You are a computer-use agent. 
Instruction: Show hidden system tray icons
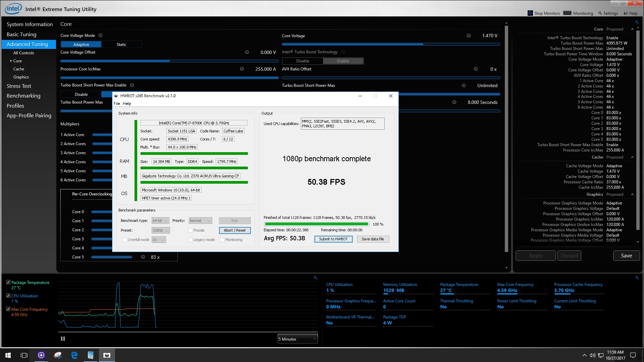[585, 355]
